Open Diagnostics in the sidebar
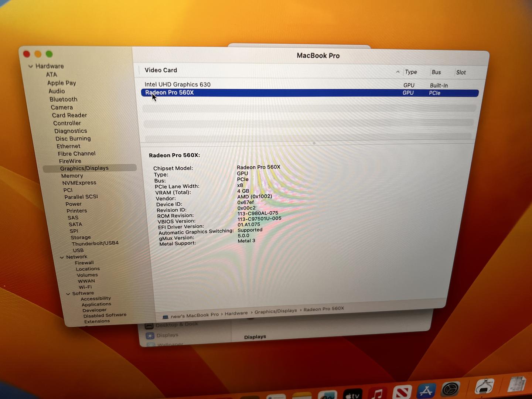Screen dimensions: 532x399 [71, 131]
